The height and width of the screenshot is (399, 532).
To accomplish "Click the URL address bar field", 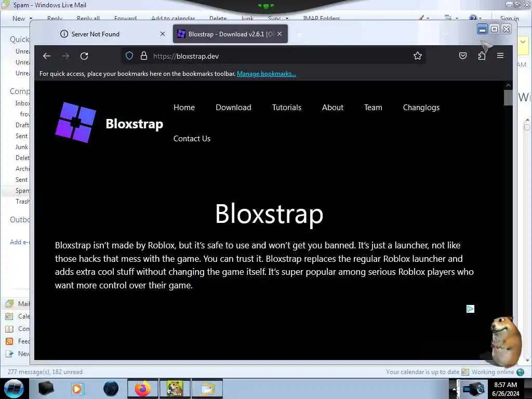I will tap(273, 56).
